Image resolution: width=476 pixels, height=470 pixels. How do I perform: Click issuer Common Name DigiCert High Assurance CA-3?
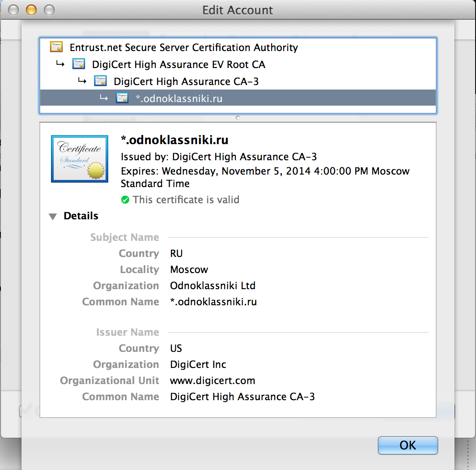[x=242, y=397]
